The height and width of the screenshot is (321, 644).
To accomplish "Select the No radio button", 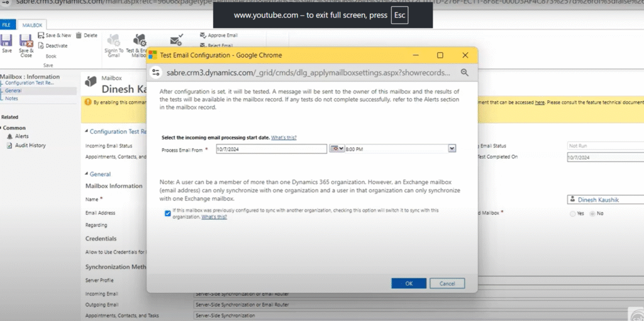I will pos(592,214).
